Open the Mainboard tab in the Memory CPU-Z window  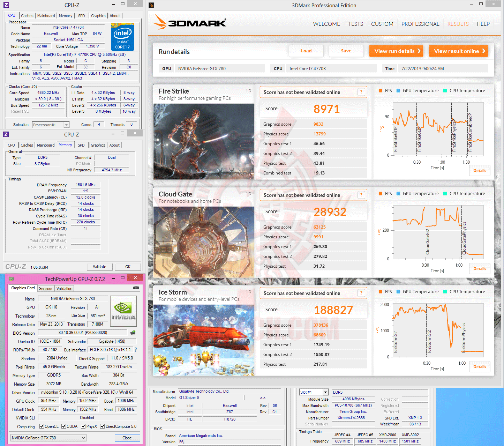[x=46, y=145]
